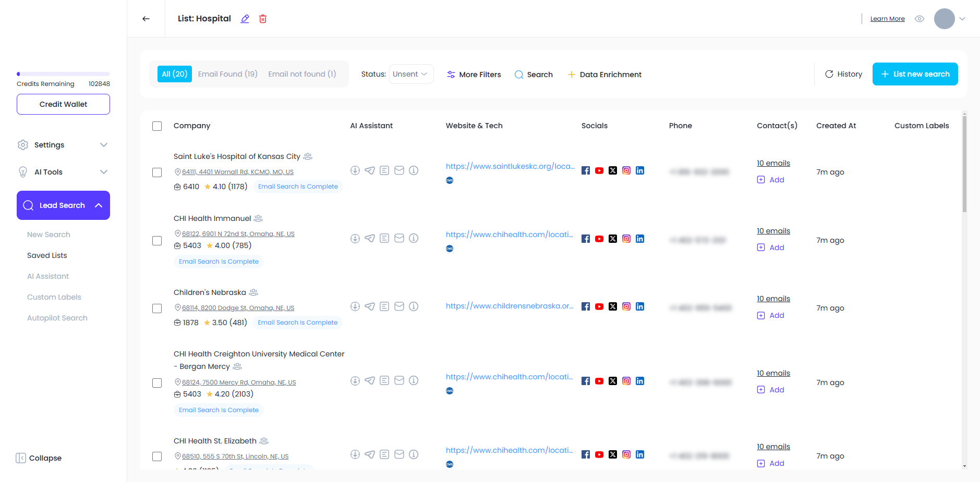Viewport: 980px width, 482px height.
Task: Open Facebook page for Saint Luke's Hospital
Action: point(586,170)
